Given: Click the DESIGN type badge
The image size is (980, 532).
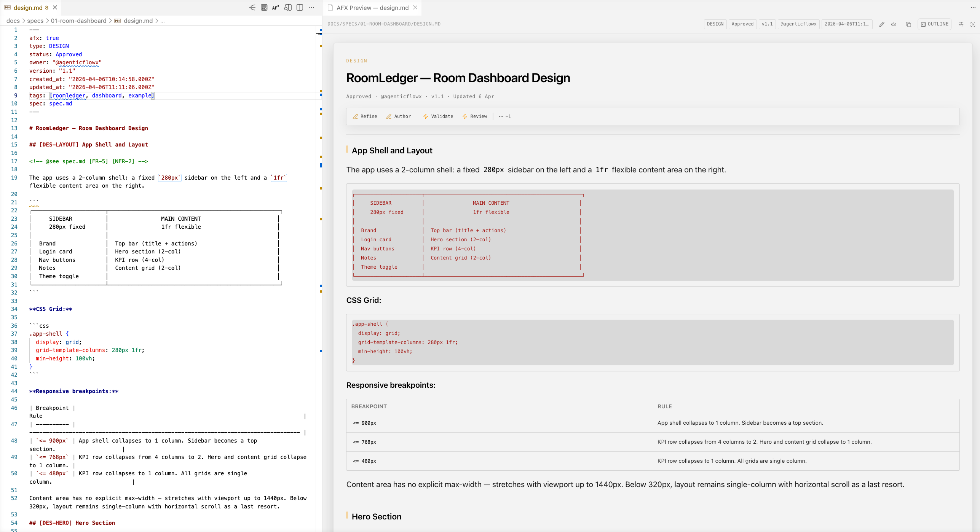Looking at the screenshot, I should pyautogui.click(x=715, y=24).
